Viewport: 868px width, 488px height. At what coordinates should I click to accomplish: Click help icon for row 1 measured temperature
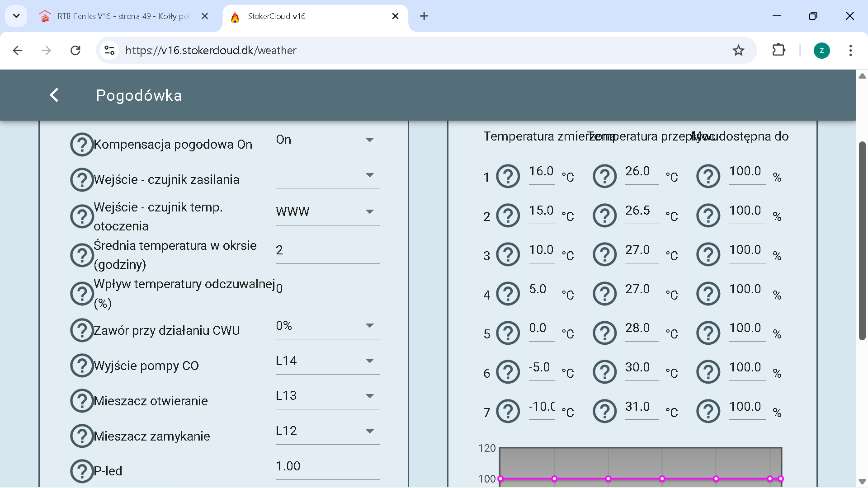point(508,177)
